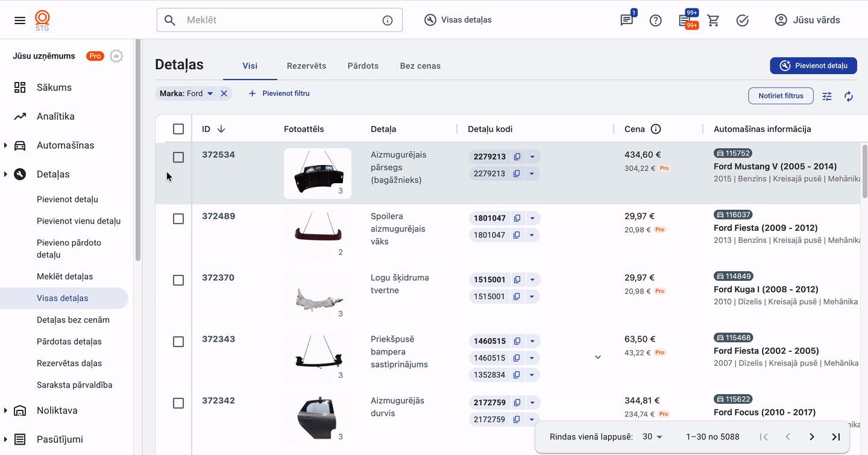Open Jūsu vārds account menu
Screen dimensions: 868x455
pyautogui.click(x=807, y=20)
